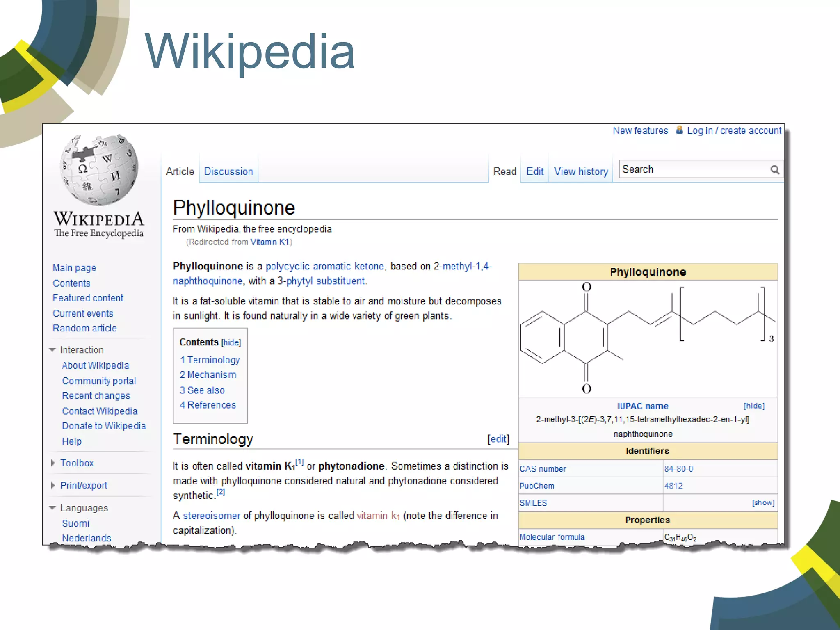The height and width of the screenshot is (630, 840).
Task: Click the search magnifier icon
Action: pyautogui.click(x=774, y=170)
